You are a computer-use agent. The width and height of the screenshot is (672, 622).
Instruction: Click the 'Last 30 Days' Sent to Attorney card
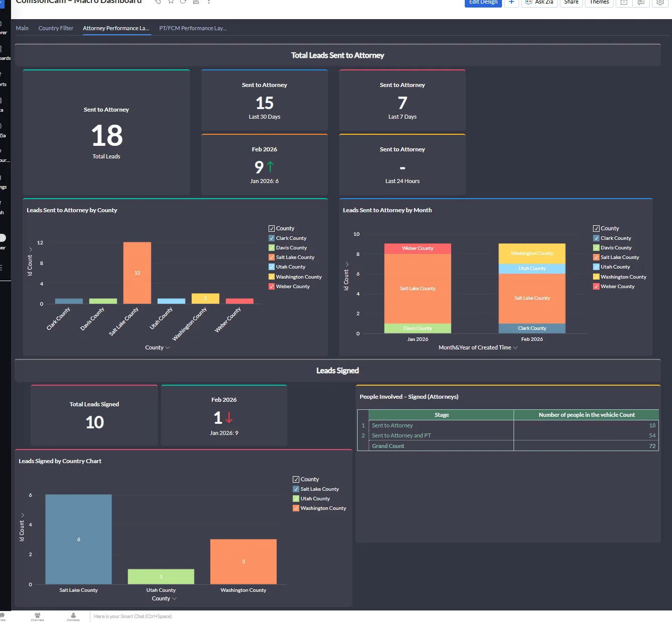point(265,101)
